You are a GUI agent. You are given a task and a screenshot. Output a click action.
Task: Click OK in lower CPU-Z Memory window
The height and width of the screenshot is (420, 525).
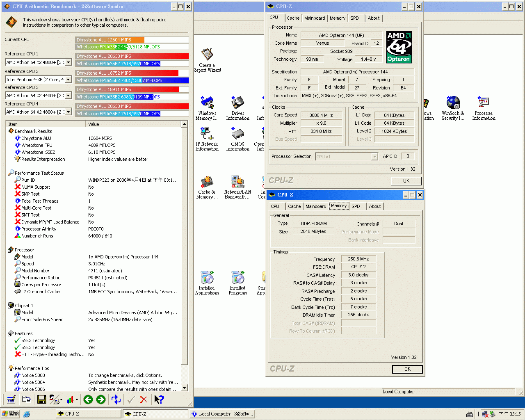coord(407,369)
